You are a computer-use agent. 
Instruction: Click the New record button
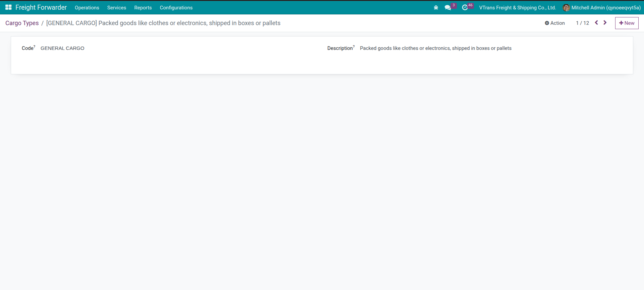pos(627,23)
